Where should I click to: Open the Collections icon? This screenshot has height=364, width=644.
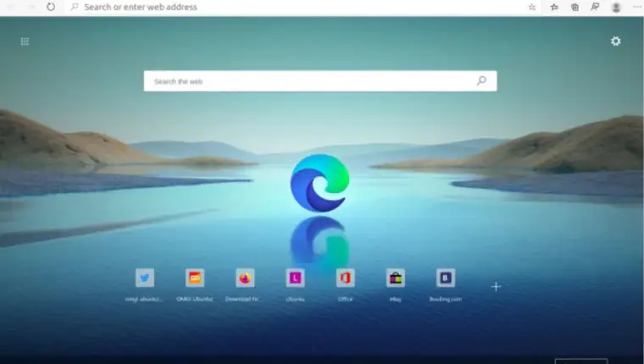coord(575,7)
